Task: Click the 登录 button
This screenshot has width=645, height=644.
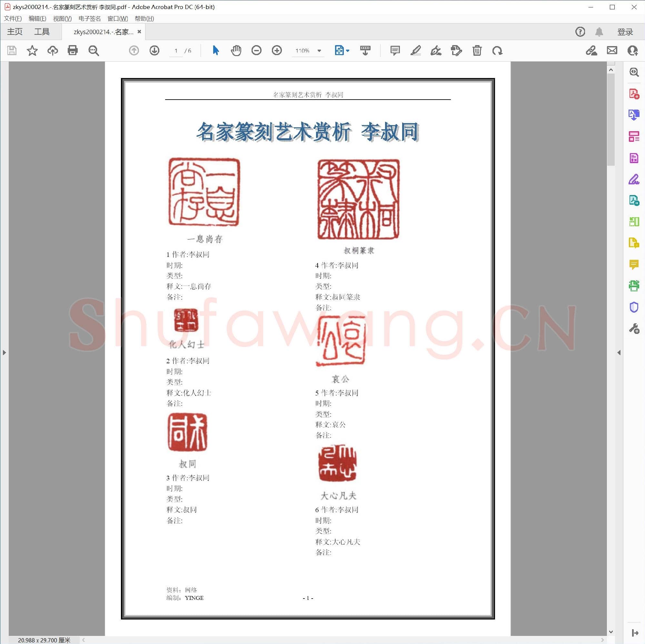Action: pos(625,31)
